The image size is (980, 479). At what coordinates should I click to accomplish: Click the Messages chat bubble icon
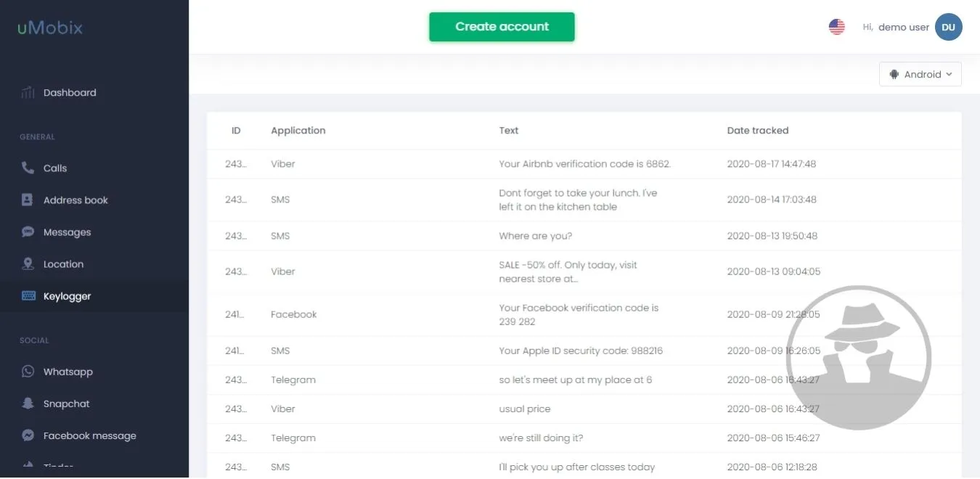pyautogui.click(x=28, y=232)
